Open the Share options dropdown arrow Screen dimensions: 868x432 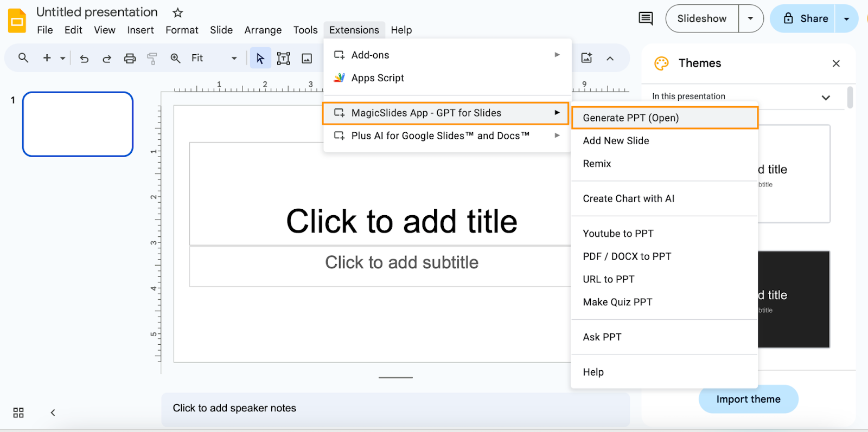click(x=846, y=18)
